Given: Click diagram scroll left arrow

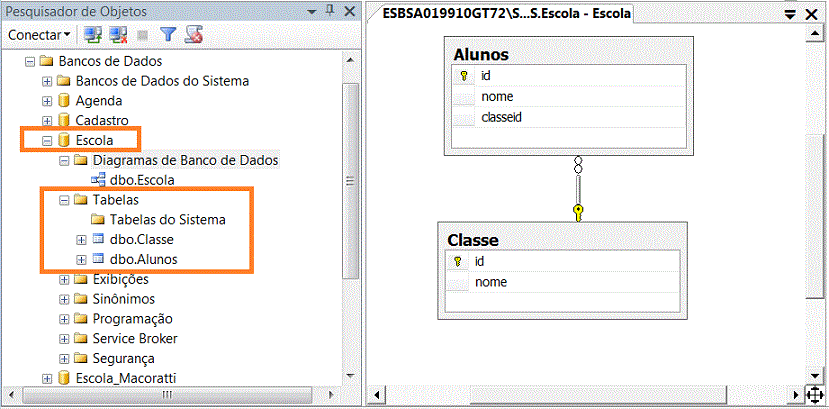Looking at the screenshot, I should point(377,394).
